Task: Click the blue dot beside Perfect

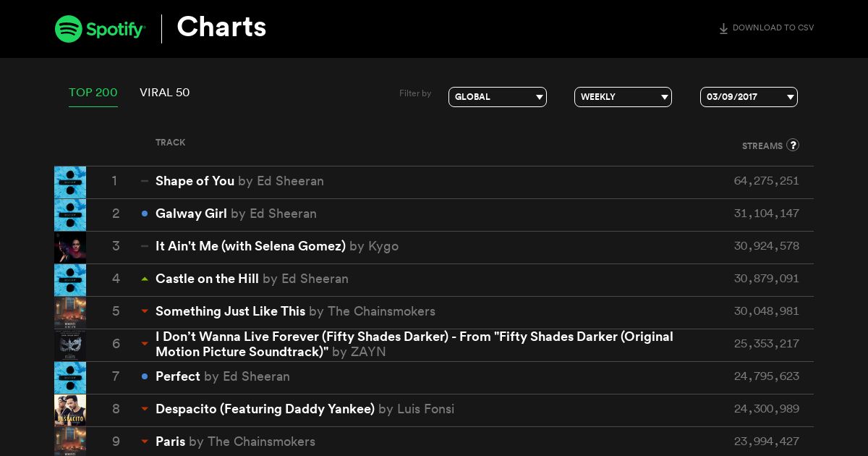Action: point(145,376)
